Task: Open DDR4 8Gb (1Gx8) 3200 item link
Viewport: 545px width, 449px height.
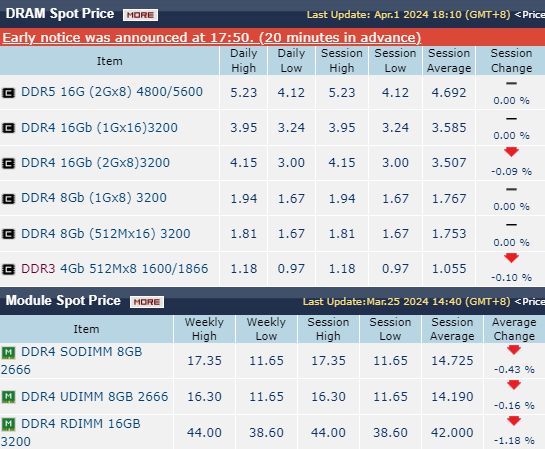Action: click(94, 198)
